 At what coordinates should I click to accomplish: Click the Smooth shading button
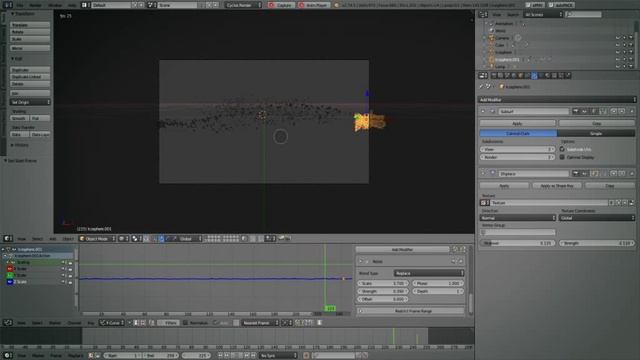(19, 118)
